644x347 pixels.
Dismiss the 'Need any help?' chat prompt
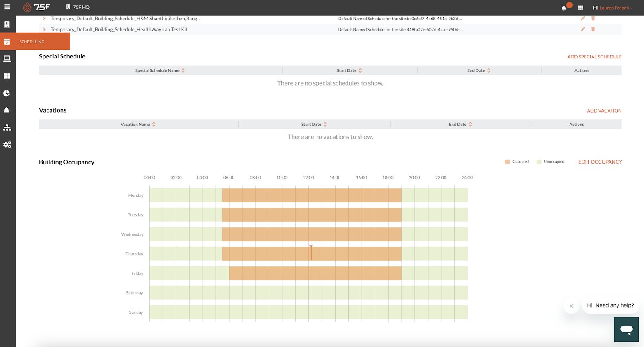[571, 306]
